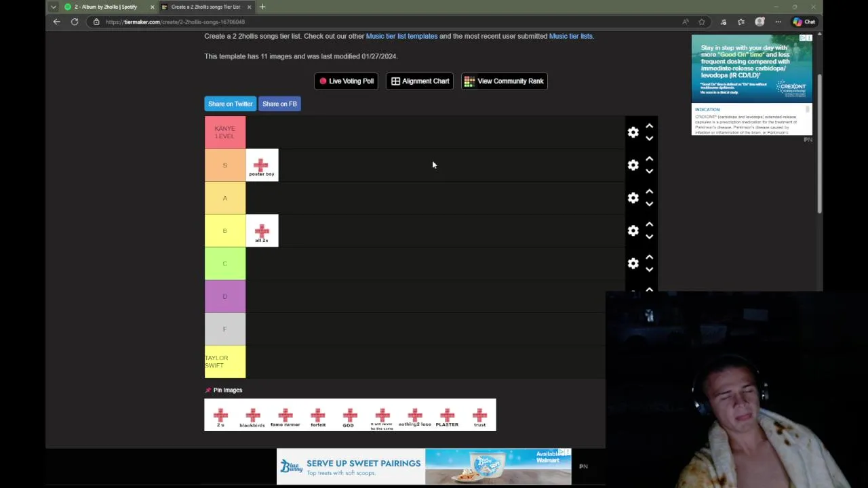
Task: Click the orange S tier label
Action: click(225, 165)
